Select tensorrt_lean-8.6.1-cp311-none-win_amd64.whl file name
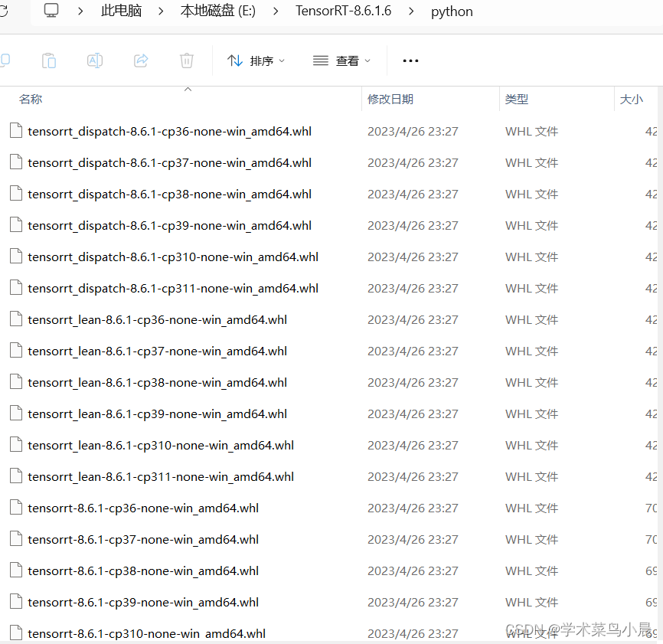Viewport: 663px width, 644px height. click(161, 476)
